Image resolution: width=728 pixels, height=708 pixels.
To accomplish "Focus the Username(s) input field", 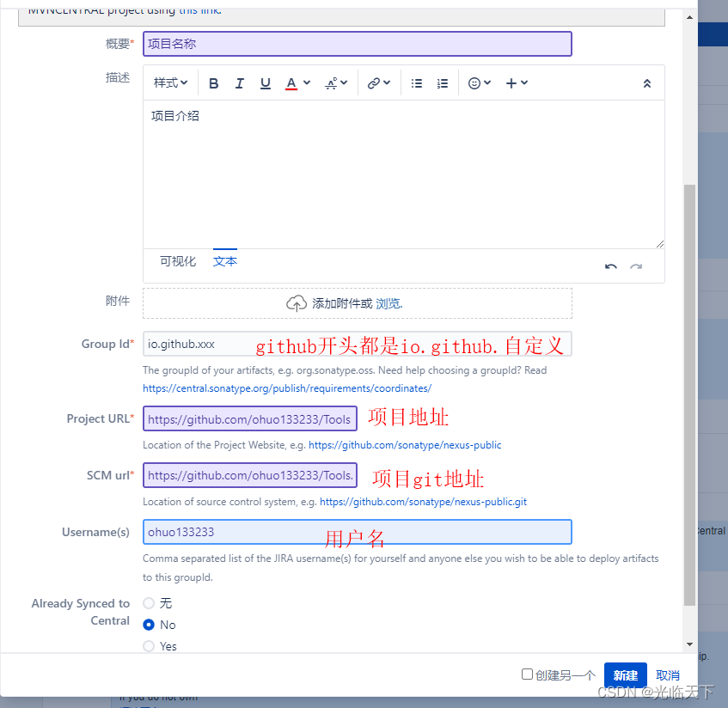I will 358,532.
